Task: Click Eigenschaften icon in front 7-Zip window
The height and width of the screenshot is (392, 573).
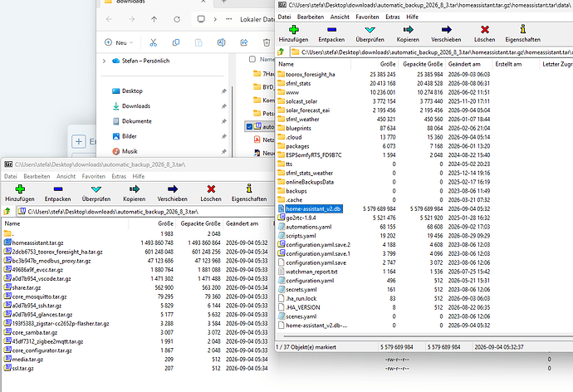Action: (x=523, y=29)
